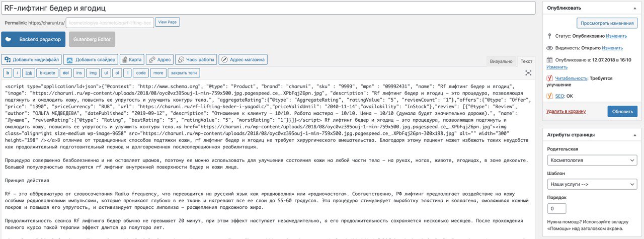Screen dimensions: 644x239
Task: Open the Читабельность link
Action: pyautogui.click(x=572, y=78)
